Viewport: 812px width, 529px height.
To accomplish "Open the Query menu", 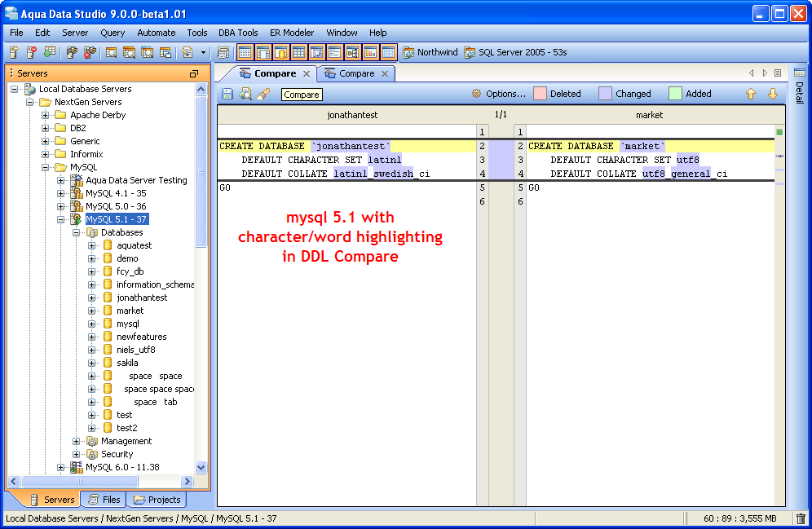I will [113, 33].
